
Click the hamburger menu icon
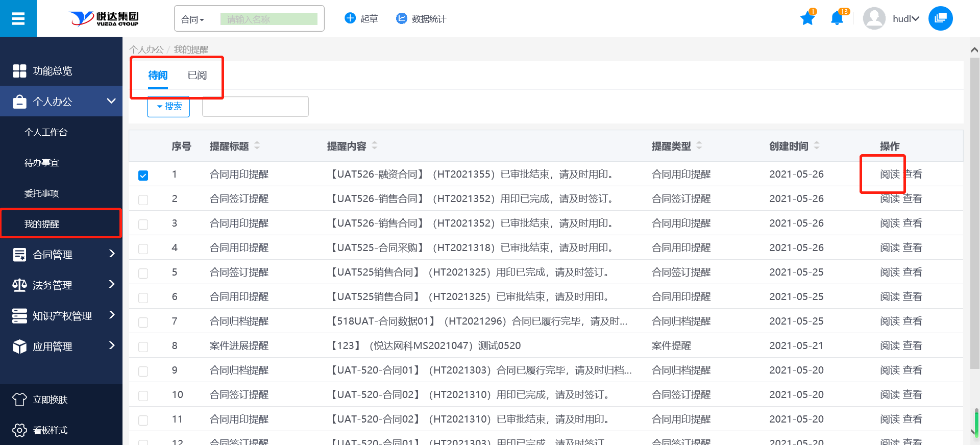(x=18, y=19)
